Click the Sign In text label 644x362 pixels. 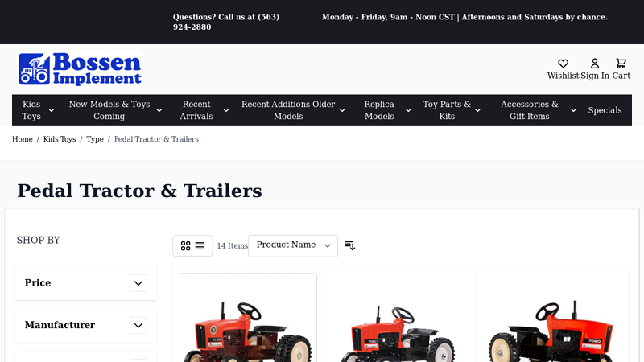595,76
